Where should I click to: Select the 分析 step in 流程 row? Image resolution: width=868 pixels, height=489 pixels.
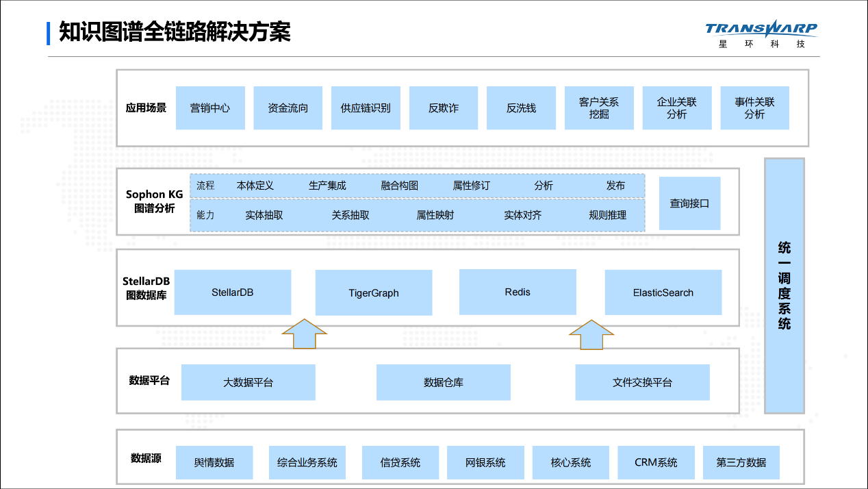point(544,186)
